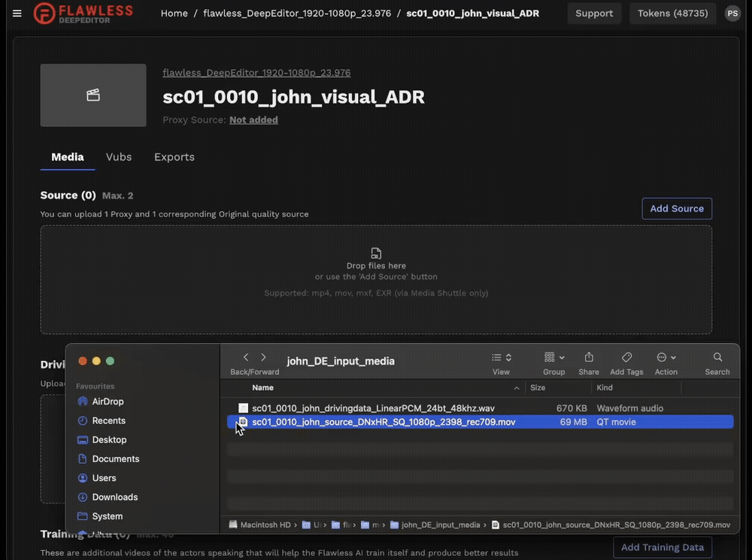Viewport: 752px width, 560px height.
Task: Toggle Name column sort arrow
Action: pos(517,388)
